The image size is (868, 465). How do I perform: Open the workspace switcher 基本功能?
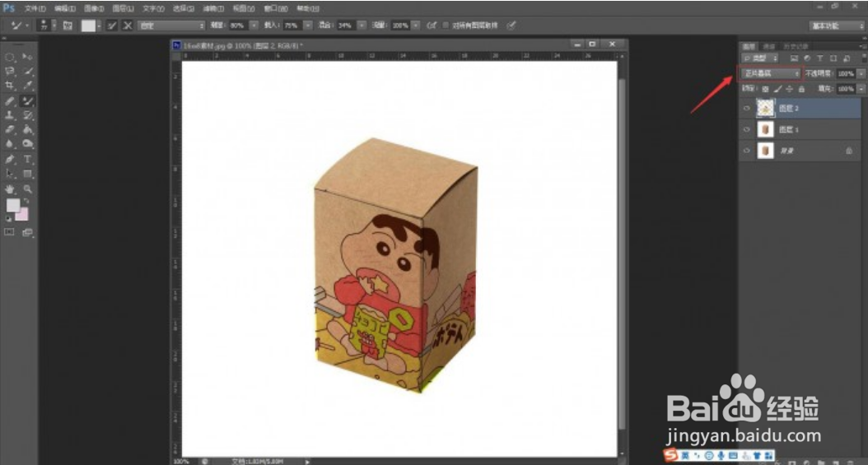pyautogui.click(x=837, y=26)
